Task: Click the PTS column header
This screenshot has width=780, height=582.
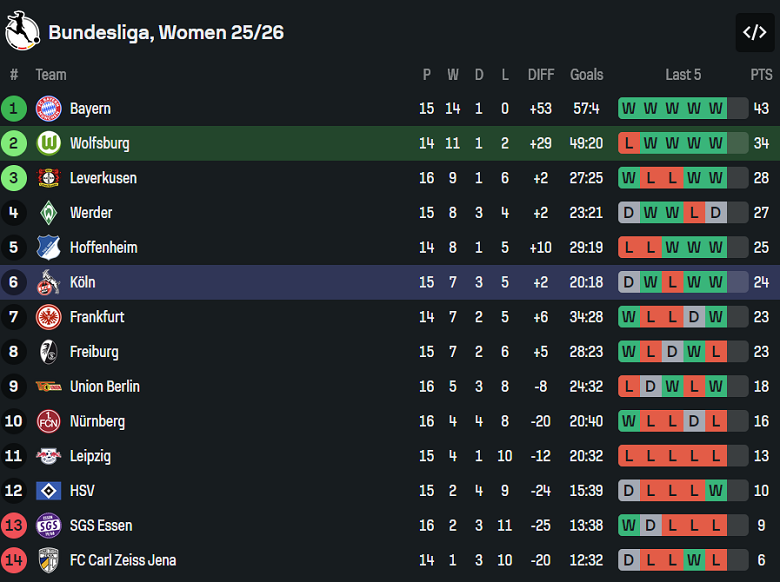Action: pyautogui.click(x=761, y=74)
